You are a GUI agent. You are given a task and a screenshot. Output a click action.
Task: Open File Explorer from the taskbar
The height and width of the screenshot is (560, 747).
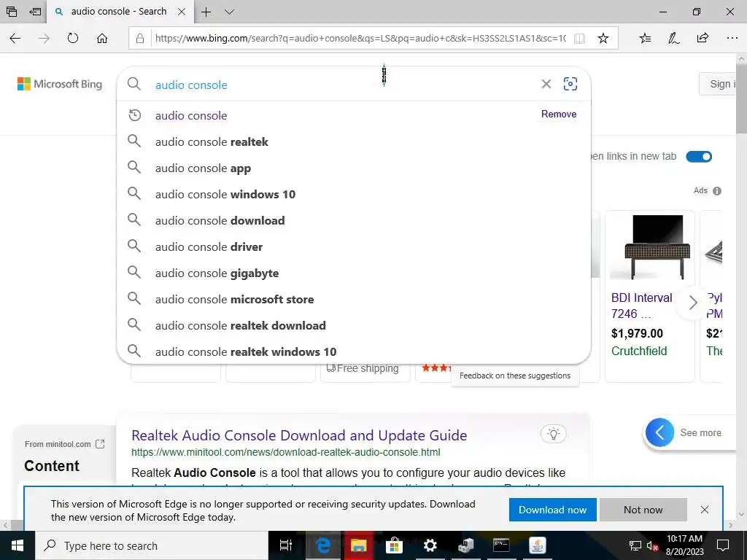click(x=359, y=545)
